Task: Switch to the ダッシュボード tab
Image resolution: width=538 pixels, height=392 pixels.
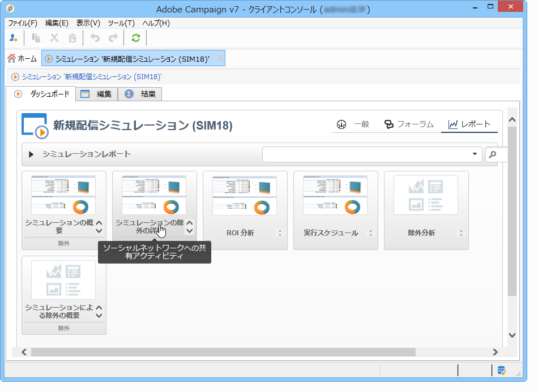Action: pos(41,93)
